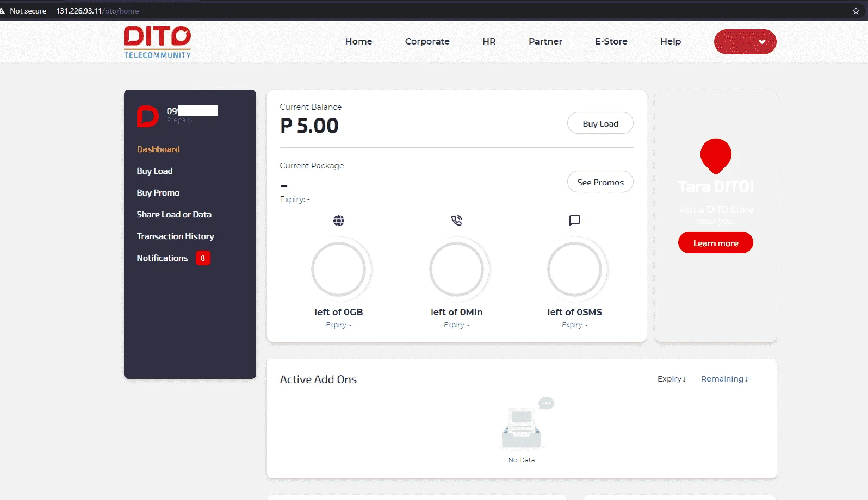Screen dimensions: 868x500
Task: Open the HR navigation link
Action: [489, 41]
